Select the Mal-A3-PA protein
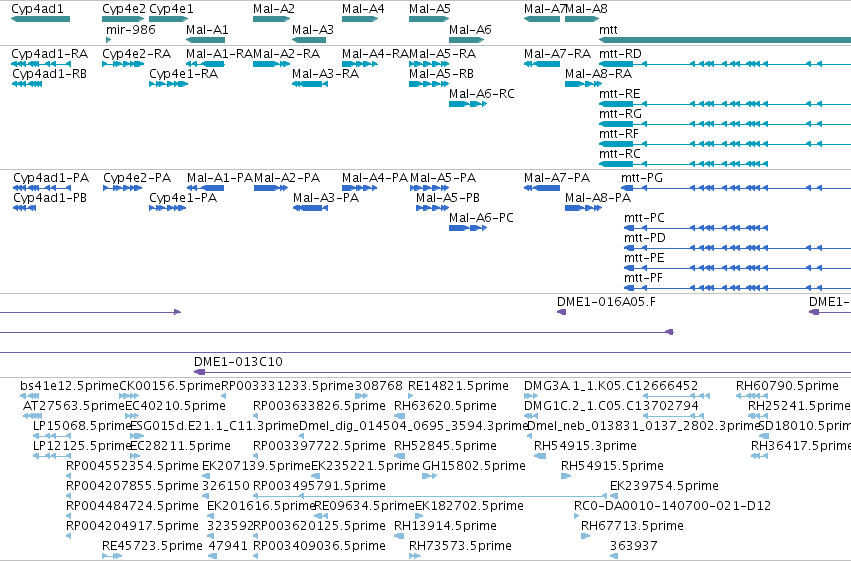This screenshot has width=851, height=561. [x=310, y=208]
